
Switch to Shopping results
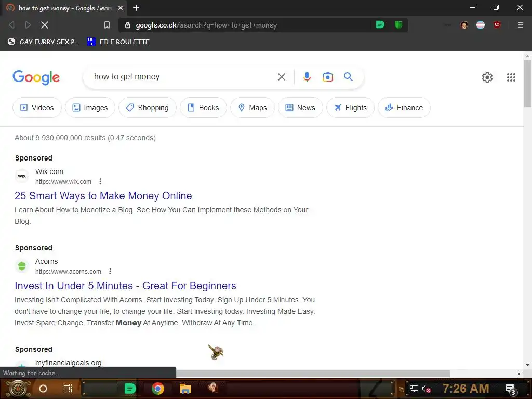click(x=147, y=108)
